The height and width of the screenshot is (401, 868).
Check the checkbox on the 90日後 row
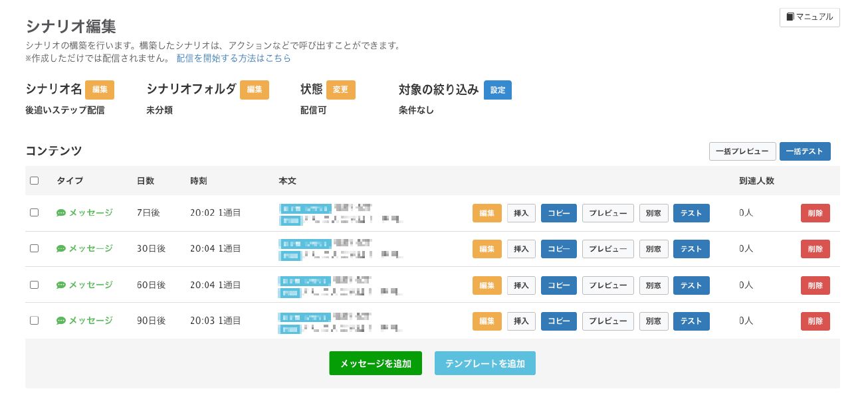click(x=35, y=321)
